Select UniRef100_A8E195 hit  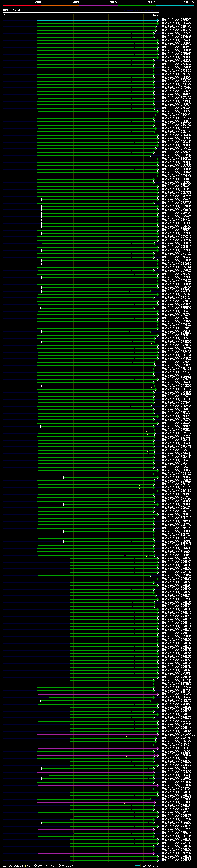click(x=177, y=528)
